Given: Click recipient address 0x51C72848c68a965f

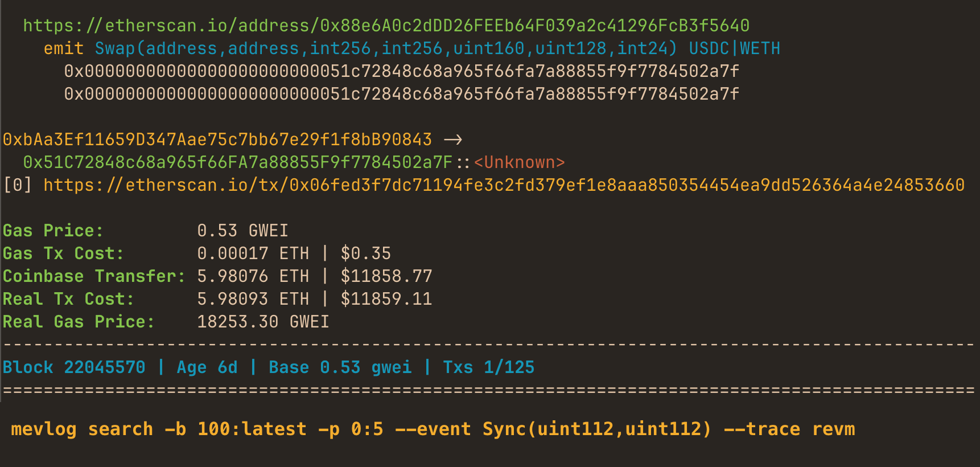Looking at the screenshot, I should [237, 162].
